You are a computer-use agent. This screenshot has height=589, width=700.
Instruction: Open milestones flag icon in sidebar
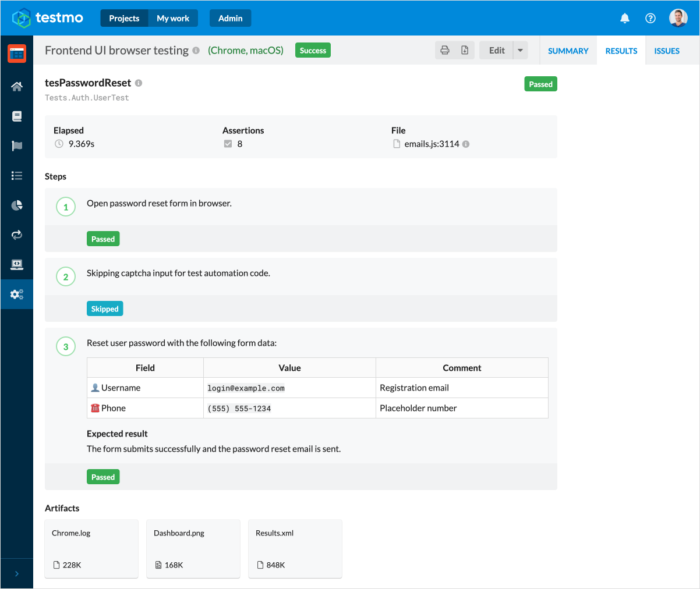coord(17,146)
